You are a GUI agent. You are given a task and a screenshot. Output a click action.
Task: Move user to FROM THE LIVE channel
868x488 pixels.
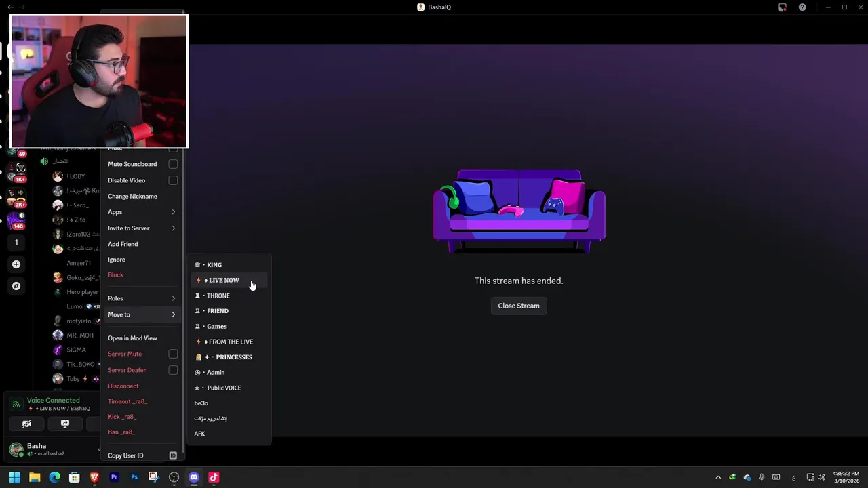(x=229, y=342)
